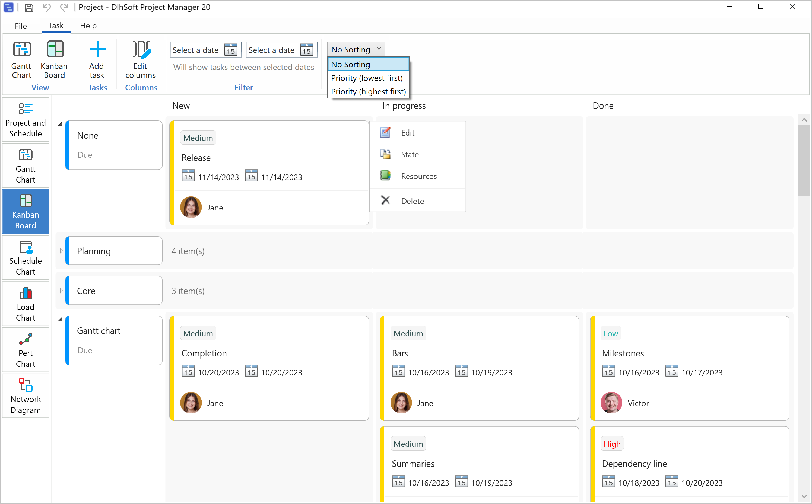
Task: Undo the last action
Action: coord(46,7)
